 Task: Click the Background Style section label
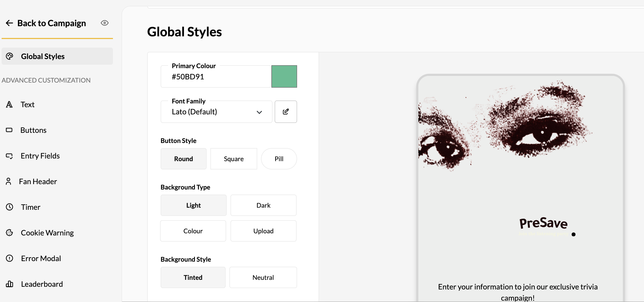186,259
